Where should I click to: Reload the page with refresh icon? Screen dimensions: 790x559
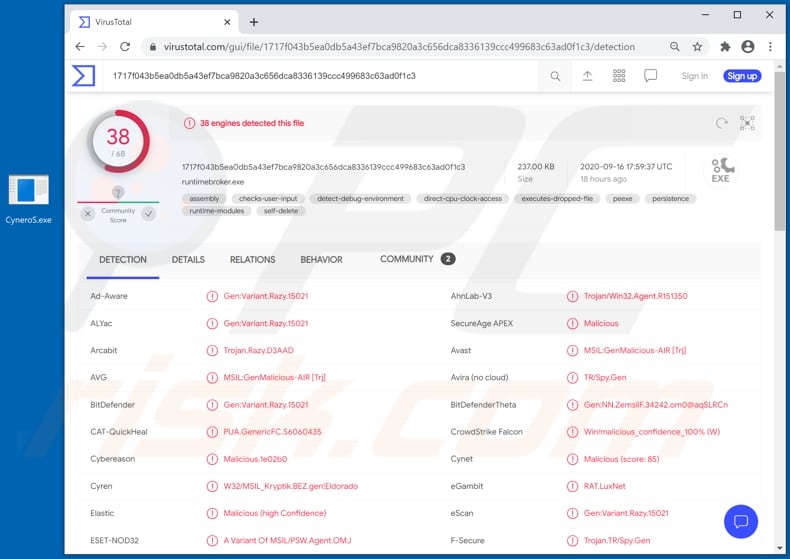[x=125, y=47]
